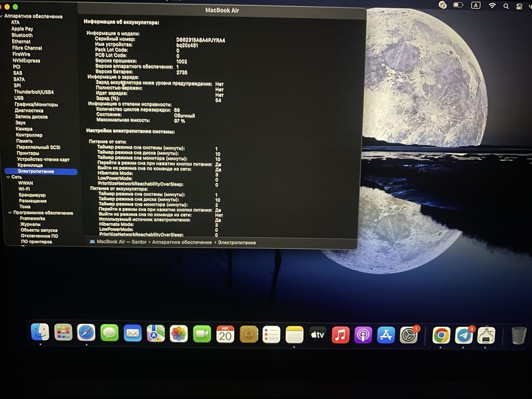Open Calendar showing 20 in the Dock

225,335
